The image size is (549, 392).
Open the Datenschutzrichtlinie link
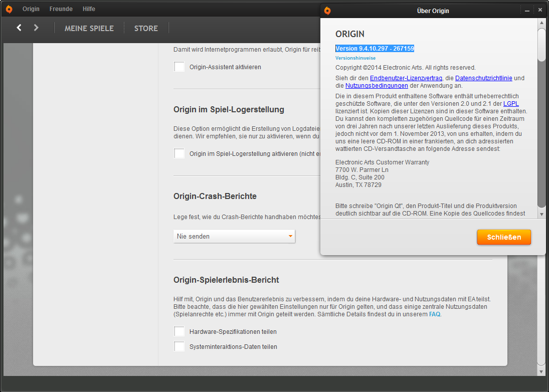483,78
